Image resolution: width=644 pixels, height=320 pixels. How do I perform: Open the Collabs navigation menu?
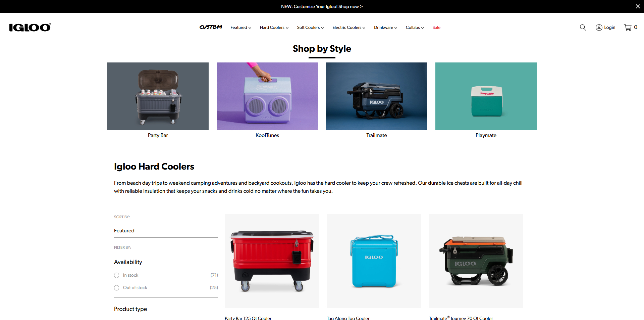click(x=415, y=28)
